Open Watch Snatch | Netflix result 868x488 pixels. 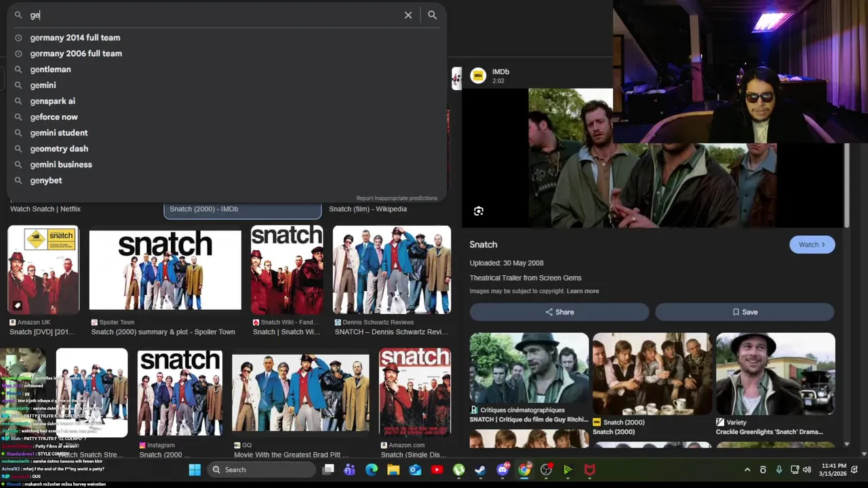45,209
